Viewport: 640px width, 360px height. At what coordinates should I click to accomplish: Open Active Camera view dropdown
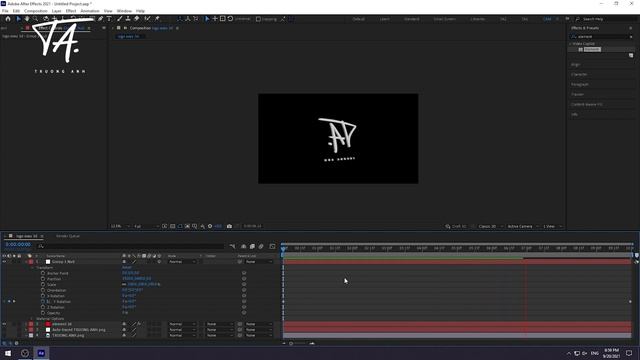[523, 226]
